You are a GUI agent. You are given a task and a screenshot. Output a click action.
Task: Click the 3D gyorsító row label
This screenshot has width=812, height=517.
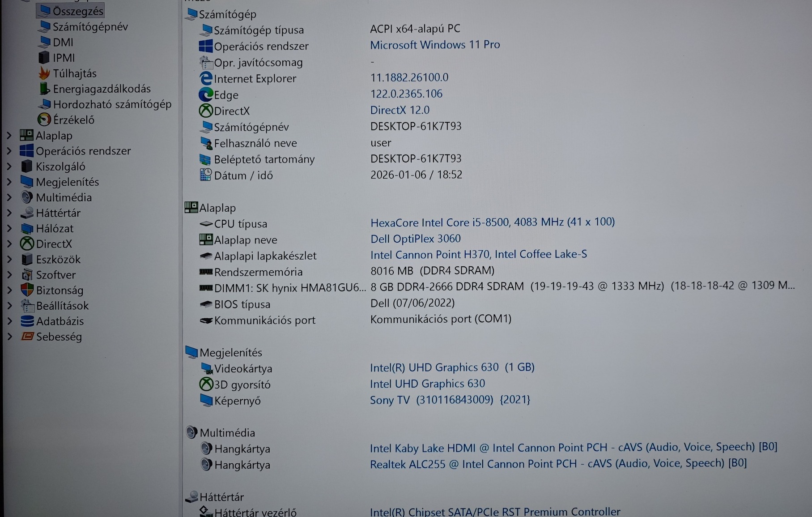click(242, 385)
